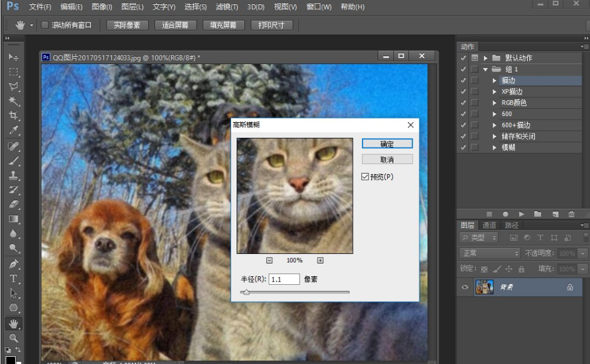Select the Dodge tool
Image resolution: width=590 pixels, height=364 pixels.
[13, 248]
